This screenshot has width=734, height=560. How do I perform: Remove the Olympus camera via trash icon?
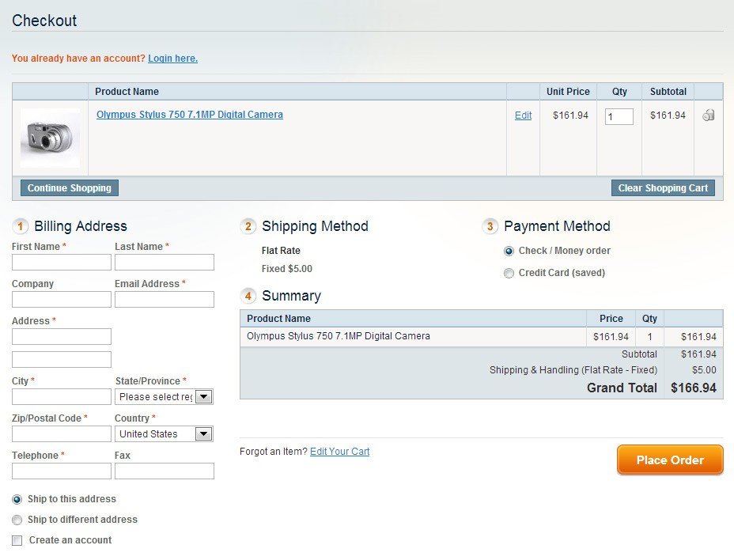[x=708, y=115]
